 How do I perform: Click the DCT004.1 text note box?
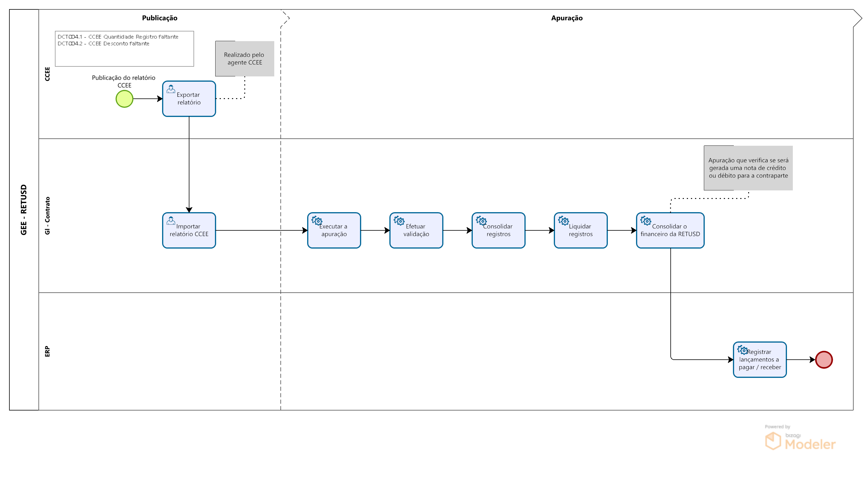coord(124,49)
